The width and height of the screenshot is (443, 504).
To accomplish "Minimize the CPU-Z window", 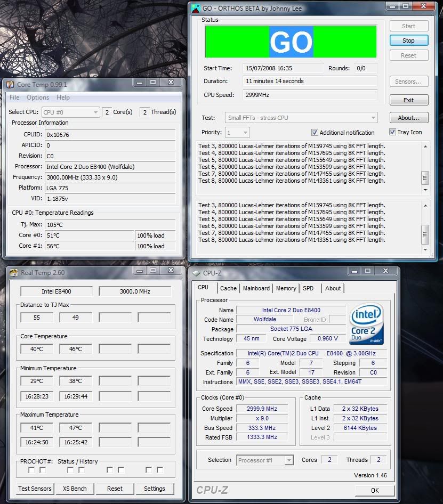I will click(354, 271).
